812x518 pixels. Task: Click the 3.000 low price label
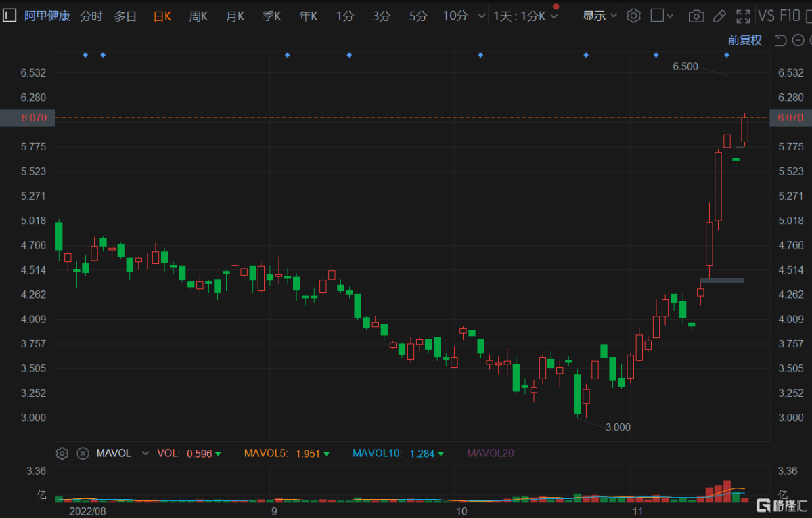618,427
